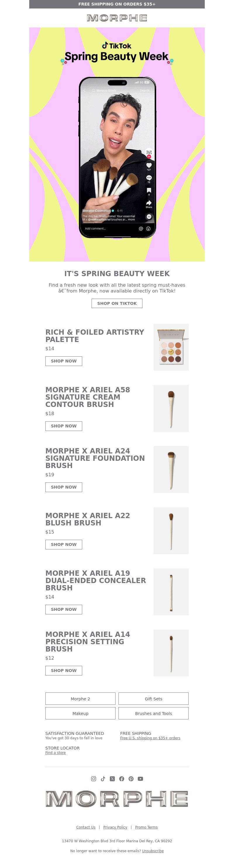Select the Morphe 2 category
234x868 pixels.
[80, 699]
